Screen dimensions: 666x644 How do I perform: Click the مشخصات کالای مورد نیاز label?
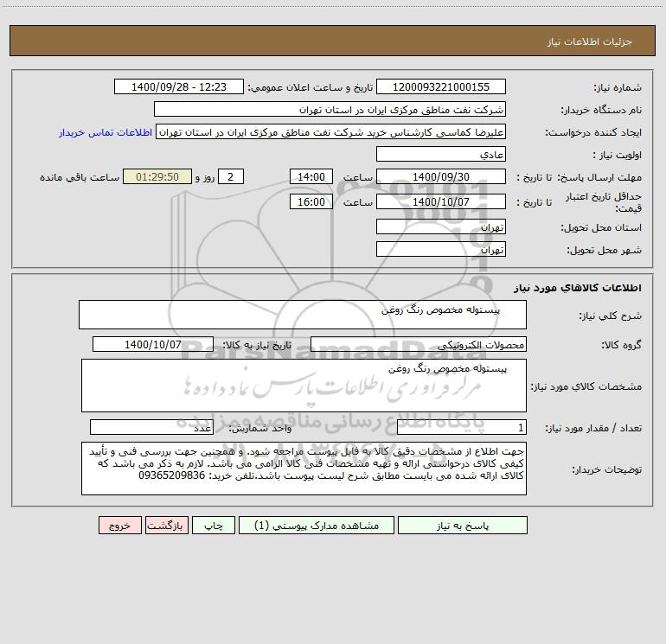586,386
